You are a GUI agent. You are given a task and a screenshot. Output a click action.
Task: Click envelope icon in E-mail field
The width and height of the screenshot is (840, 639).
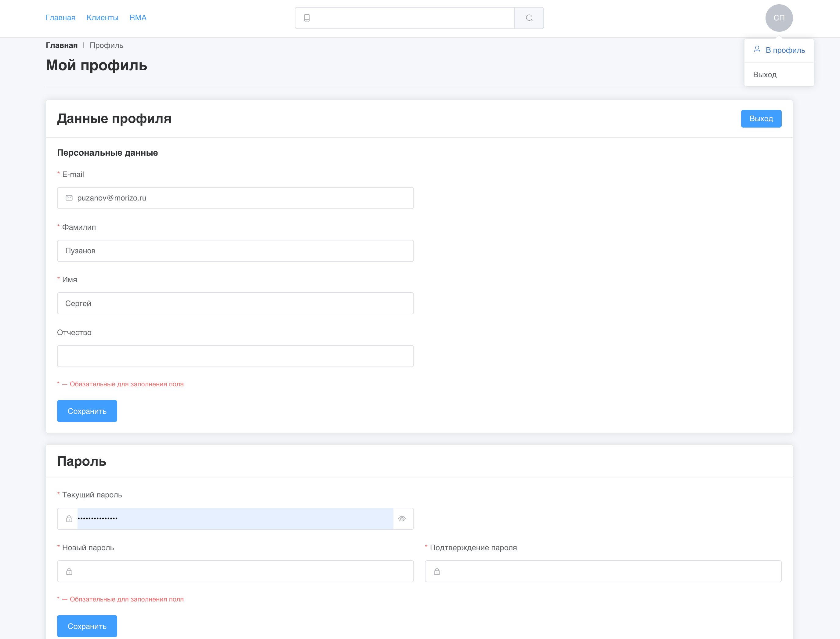point(69,198)
